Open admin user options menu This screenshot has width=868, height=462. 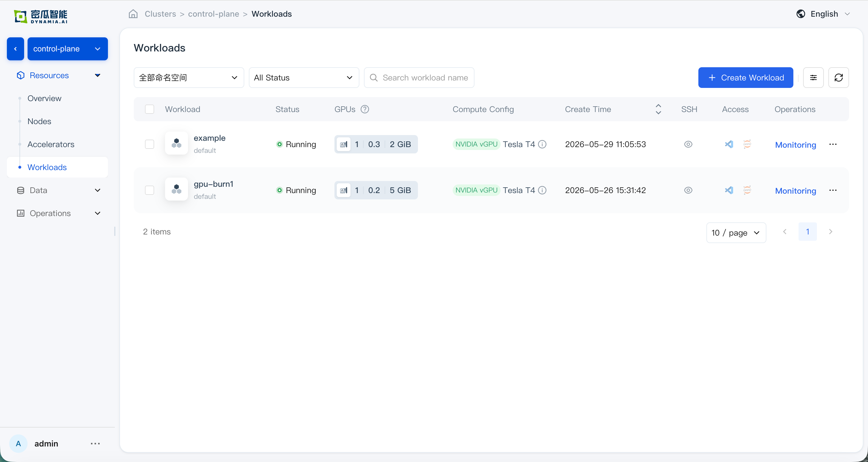click(95, 443)
